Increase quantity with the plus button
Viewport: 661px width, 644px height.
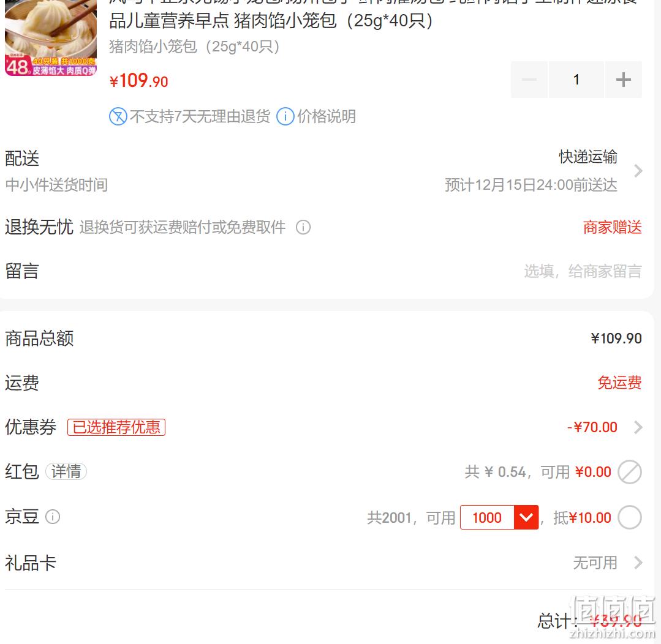point(624,80)
